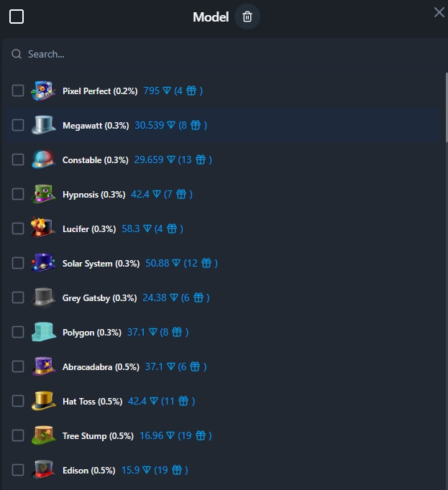448x490 pixels.
Task: Focus the Search input field
Action: tap(224, 54)
